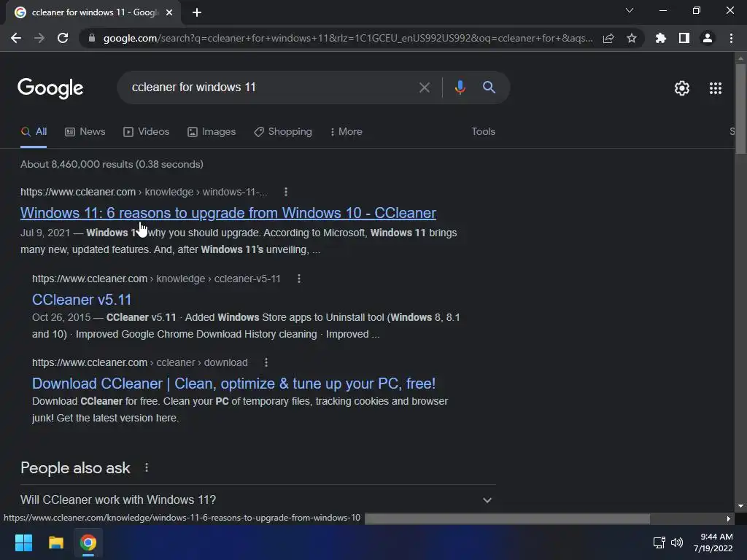Click the scroll down arrow
Screen dimensions: 747x560
point(740,506)
